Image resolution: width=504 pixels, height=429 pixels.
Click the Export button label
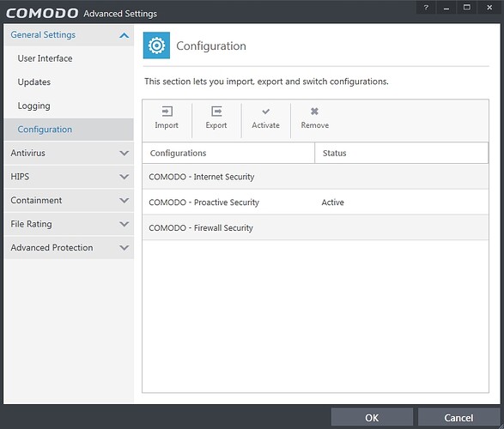coord(216,125)
